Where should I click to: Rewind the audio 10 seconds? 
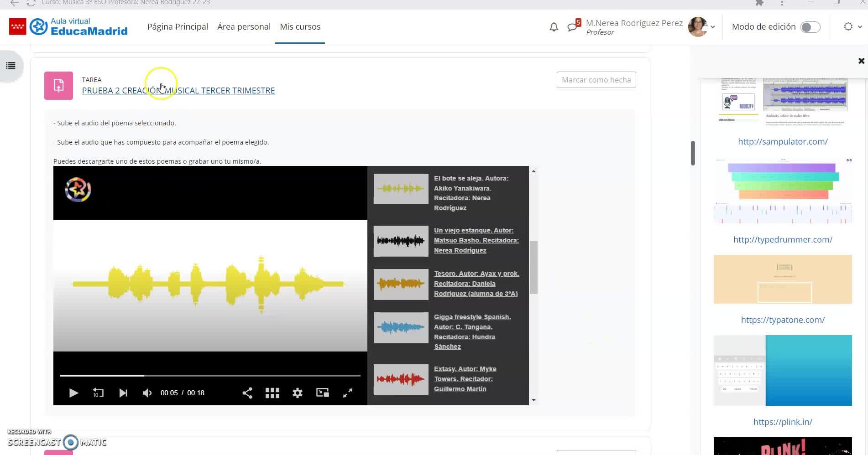98,393
